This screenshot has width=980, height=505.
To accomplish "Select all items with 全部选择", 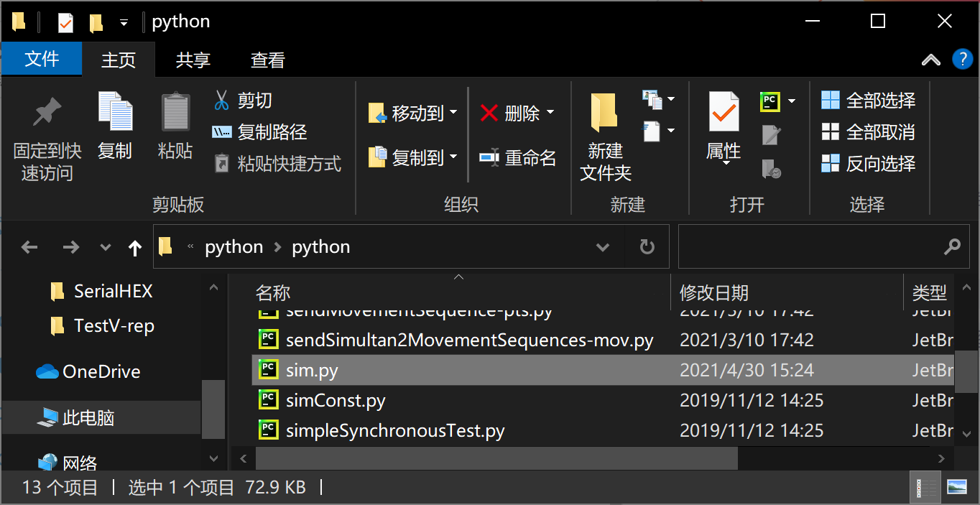I will coord(869,101).
